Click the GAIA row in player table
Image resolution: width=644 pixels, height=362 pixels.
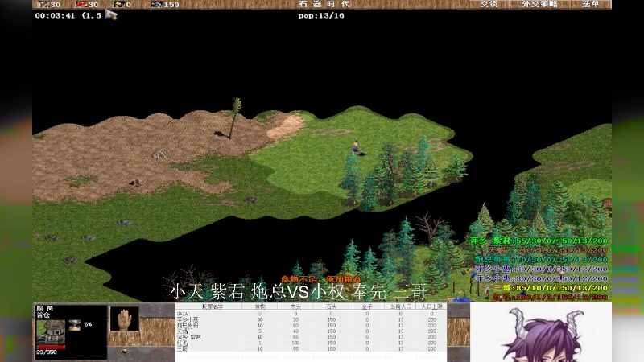click(311, 314)
